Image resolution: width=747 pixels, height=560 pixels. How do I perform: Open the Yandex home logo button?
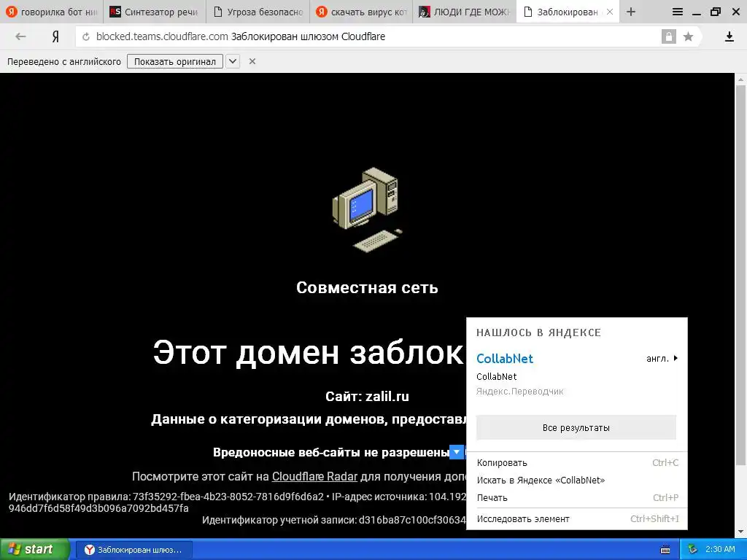point(55,36)
